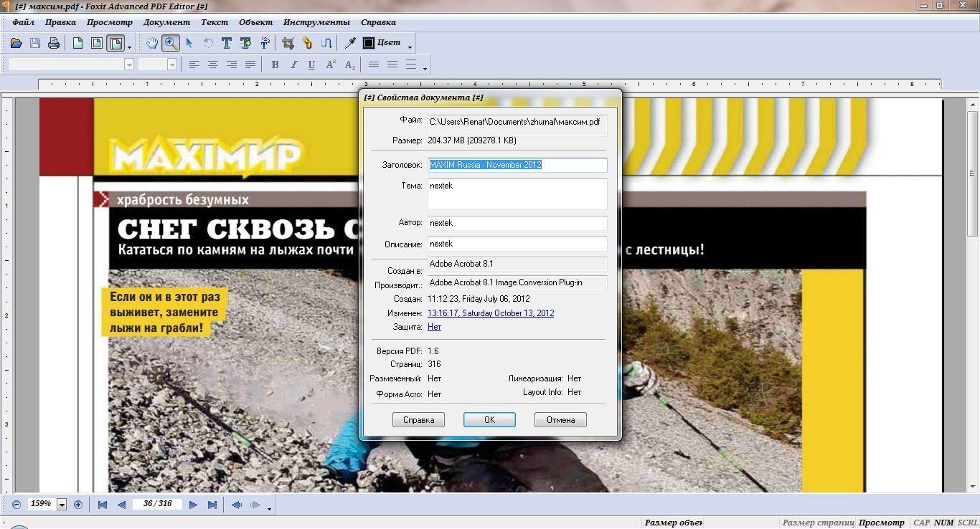Click the chain link tool icon
The height and width of the screenshot is (529, 980).
pyautogui.click(x=307, y=44)
